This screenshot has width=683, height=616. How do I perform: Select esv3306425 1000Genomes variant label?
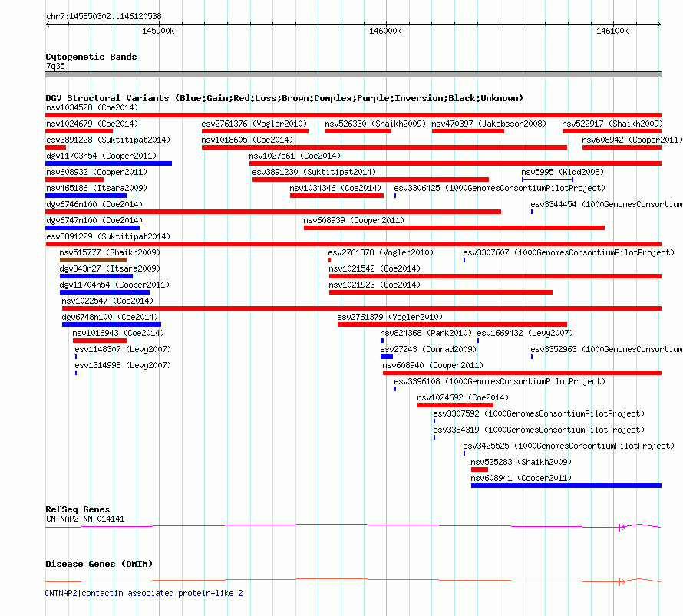500,188
